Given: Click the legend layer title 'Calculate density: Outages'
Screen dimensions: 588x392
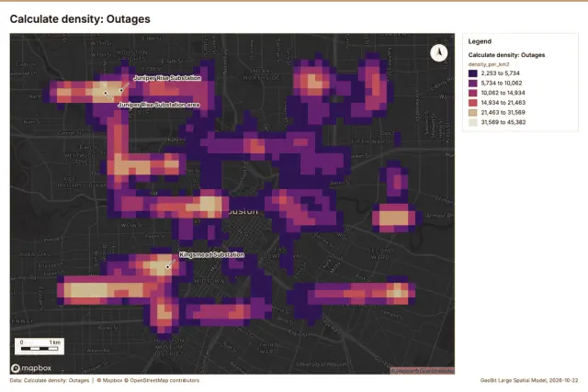Looking at the screenshot, I should point(506,55).
